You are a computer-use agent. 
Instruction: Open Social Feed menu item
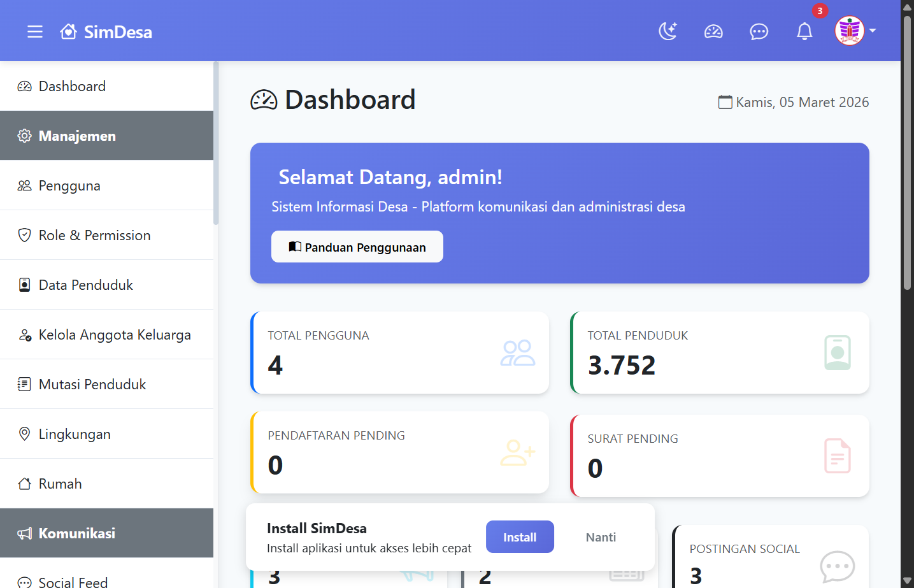point(107,573)
